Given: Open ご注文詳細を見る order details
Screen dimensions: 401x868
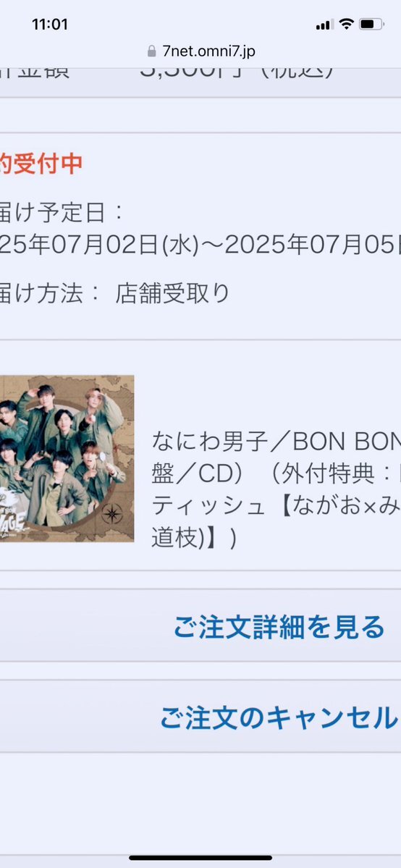Looking at the screenshot, I should pos(200,626).
